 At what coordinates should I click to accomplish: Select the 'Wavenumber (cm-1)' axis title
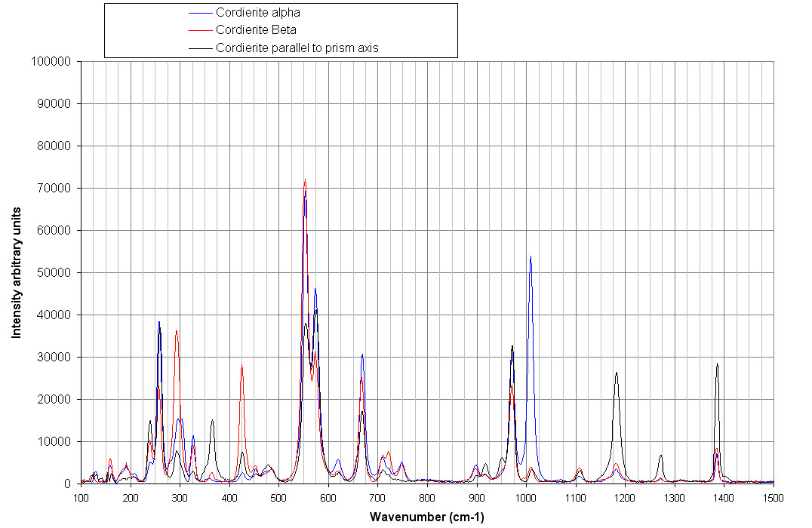pos(426,517)
